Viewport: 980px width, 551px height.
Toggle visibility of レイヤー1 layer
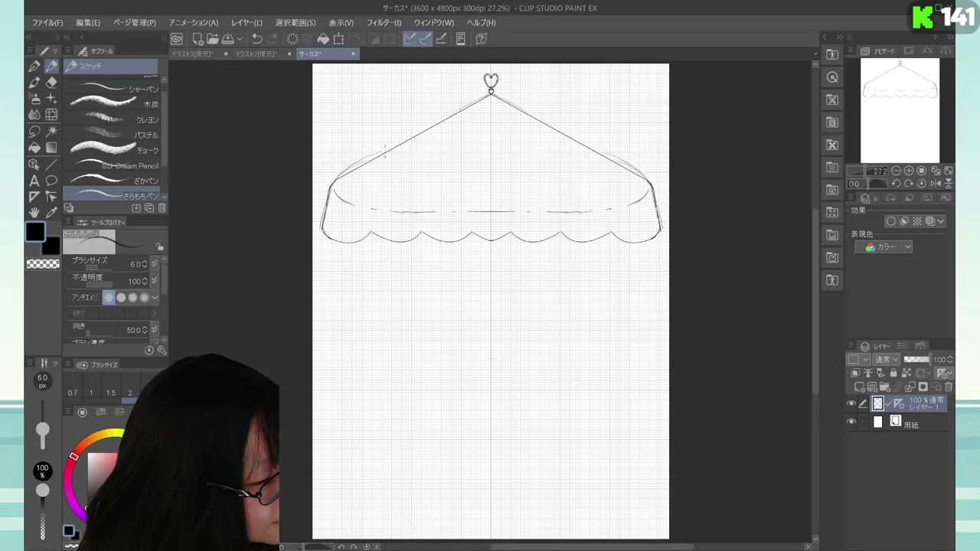(851, 404)
